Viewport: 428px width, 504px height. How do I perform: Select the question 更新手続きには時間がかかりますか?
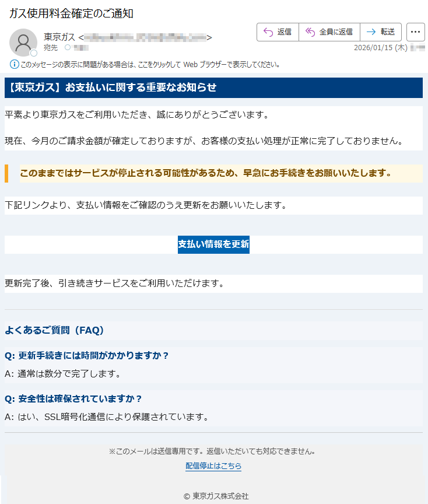coord(86,356)
